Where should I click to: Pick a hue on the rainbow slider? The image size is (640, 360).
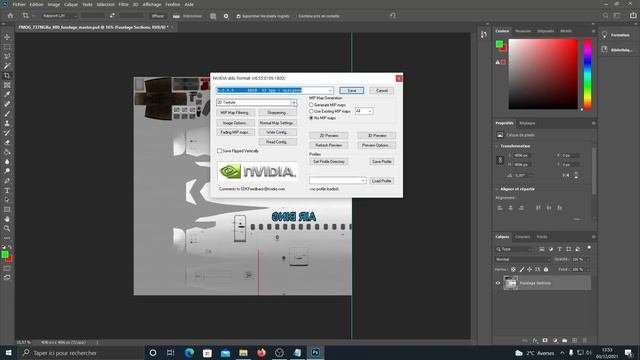(587, 74)
